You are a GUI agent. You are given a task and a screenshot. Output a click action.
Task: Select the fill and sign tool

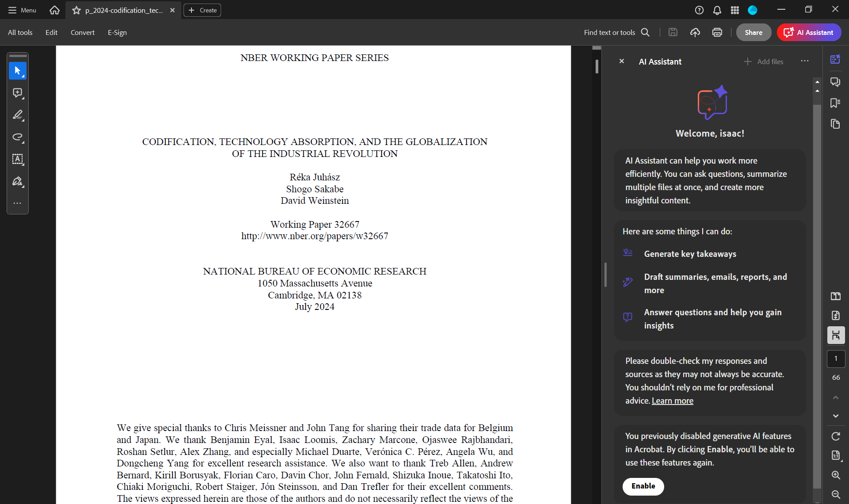tap(17, 181)
